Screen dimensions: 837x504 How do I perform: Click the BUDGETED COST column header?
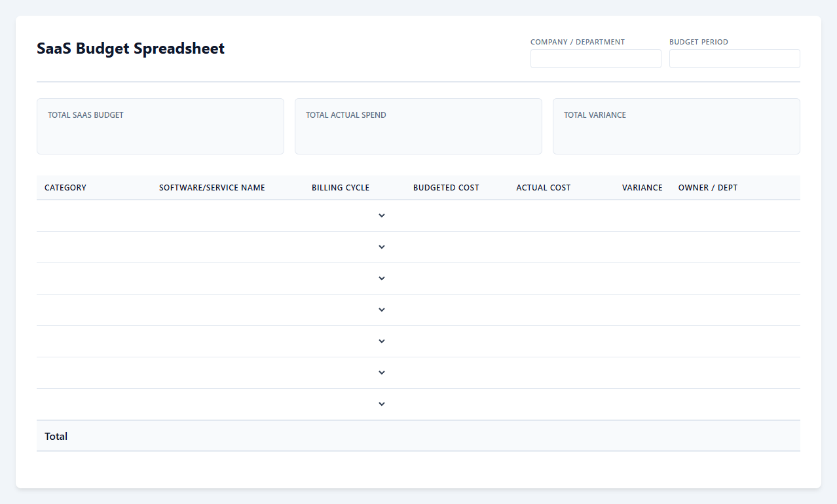(x=446, y=188)
